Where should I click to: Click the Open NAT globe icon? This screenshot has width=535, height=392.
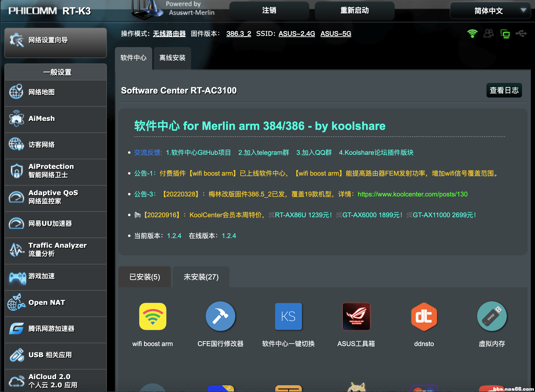[x=16, y=302]
